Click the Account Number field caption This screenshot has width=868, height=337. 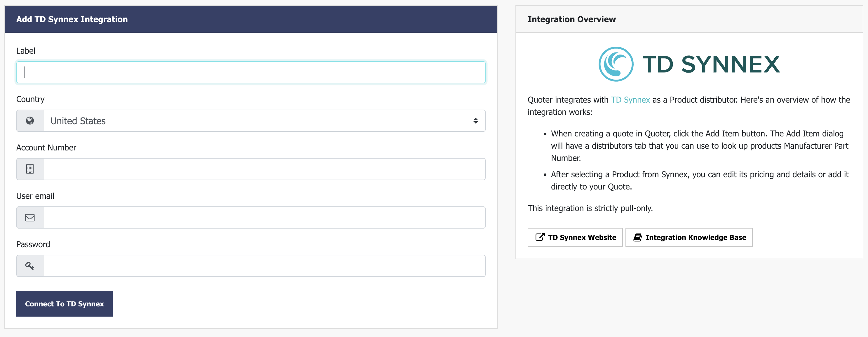click(46, 148)
